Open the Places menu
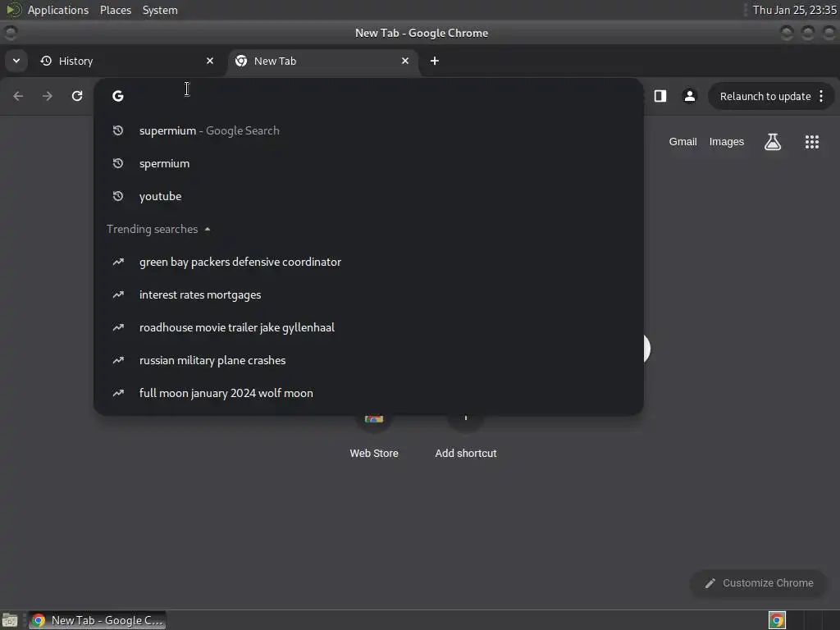The width and height of the screenshot is (840, 630). coord(116,10)
